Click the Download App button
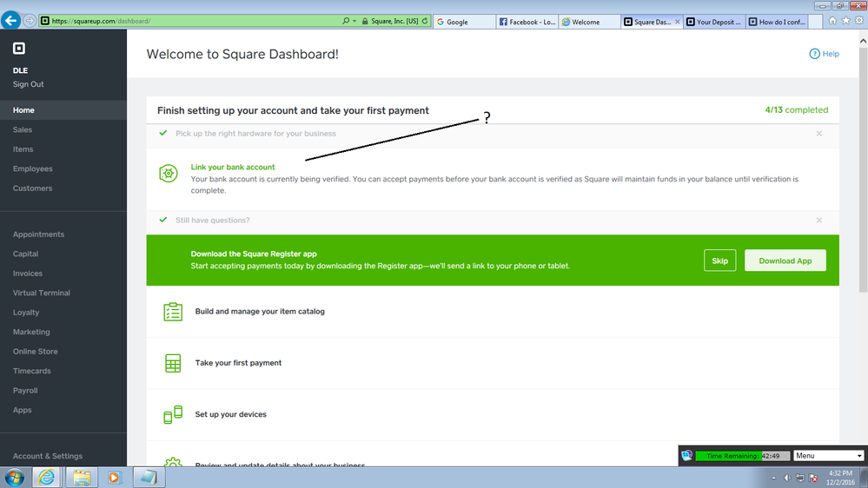The height and width of the screenshot is (488, 868). [x=785, y=260]
